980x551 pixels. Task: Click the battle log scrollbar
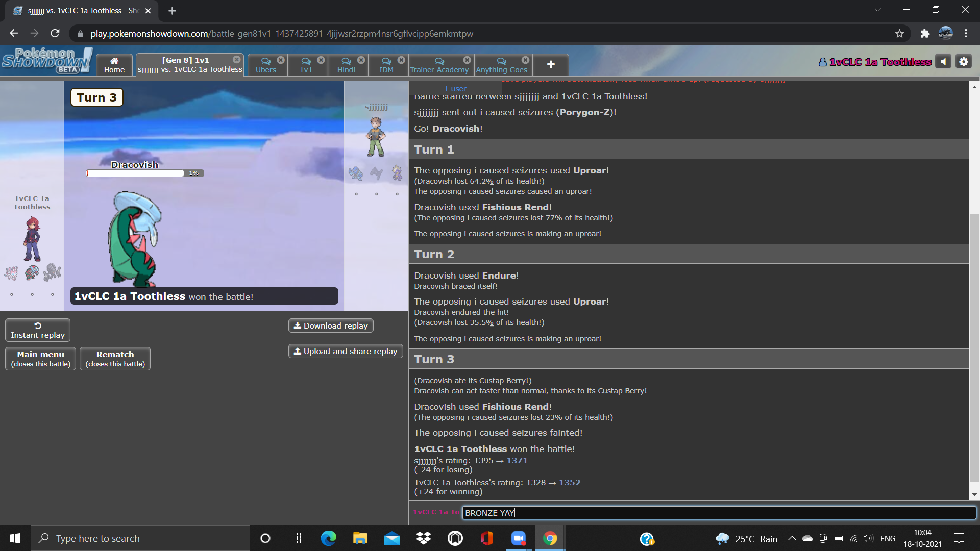click(974, 347)
